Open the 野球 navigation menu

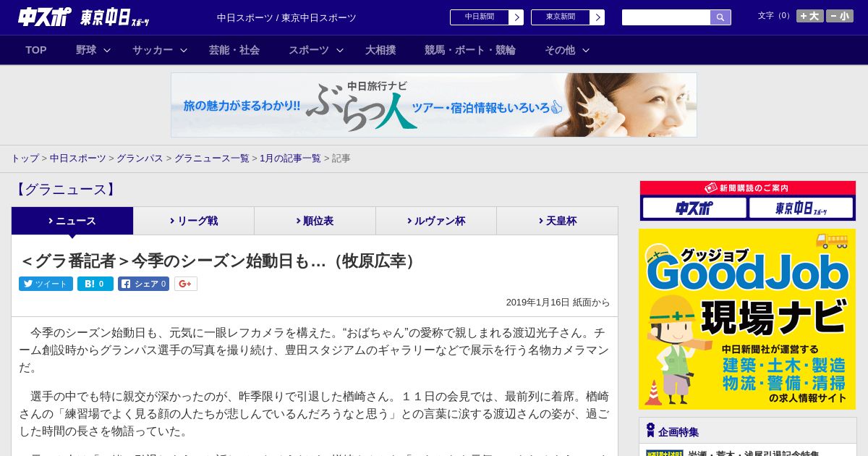click(x=86, y=50)
